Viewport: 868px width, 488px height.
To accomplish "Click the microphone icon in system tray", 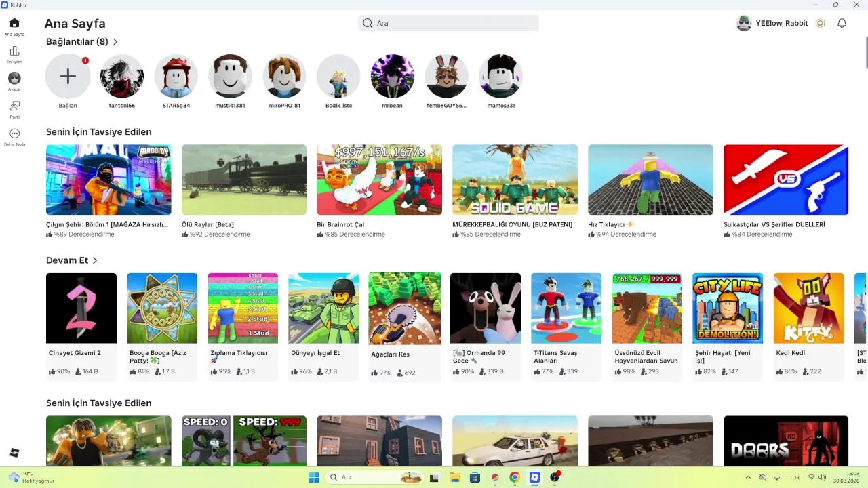I will 777,477.
